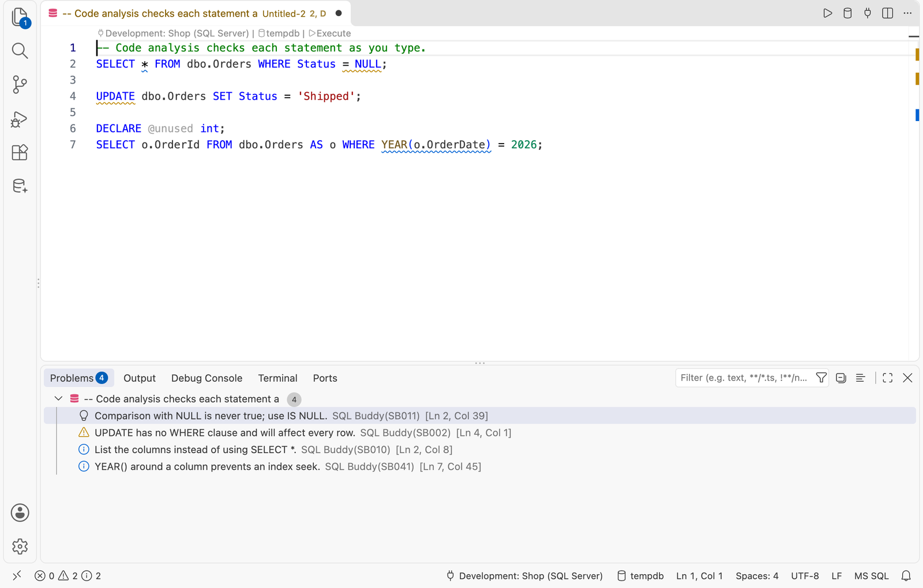
Task: Select 'List the columns instead of using SELECT *' row
Action: 480,449
